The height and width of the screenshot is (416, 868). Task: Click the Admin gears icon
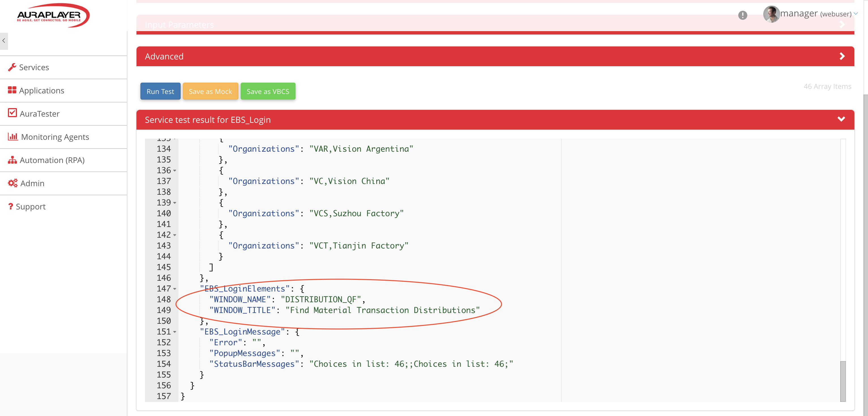[13, 183]
